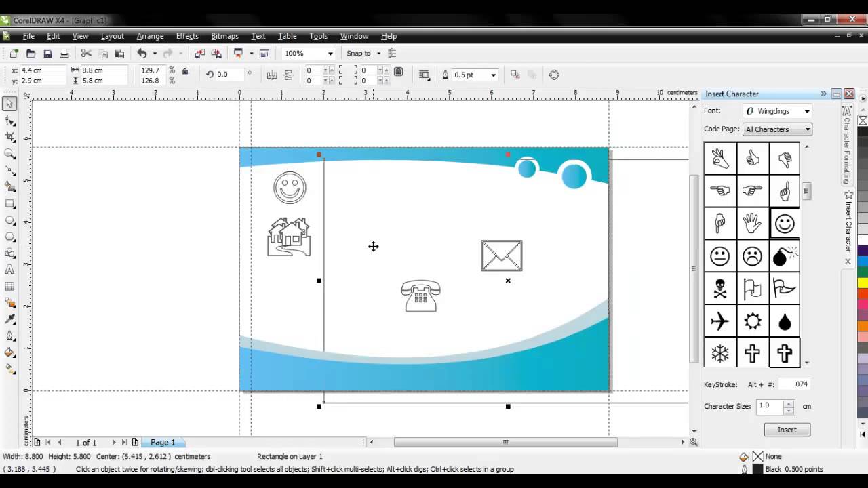This screenshot has width=868, height=488.
Task: Select the Eyedropper tool
Action: coord(9,319)
